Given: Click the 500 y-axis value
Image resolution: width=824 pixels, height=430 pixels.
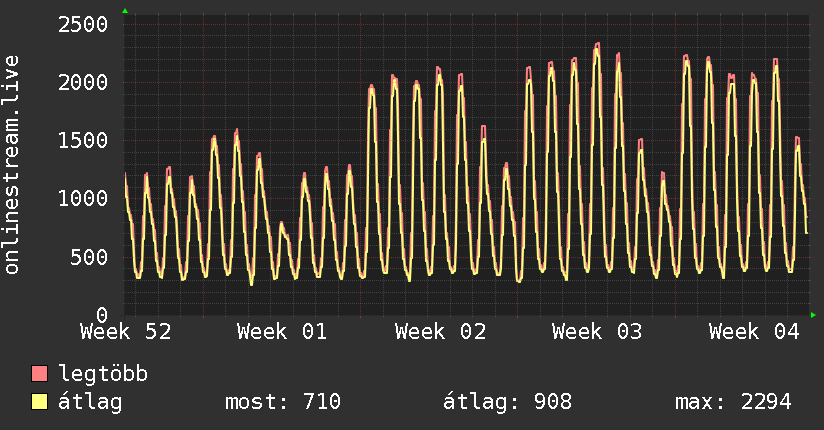Looking at the screenshot, I should (89, 257).
